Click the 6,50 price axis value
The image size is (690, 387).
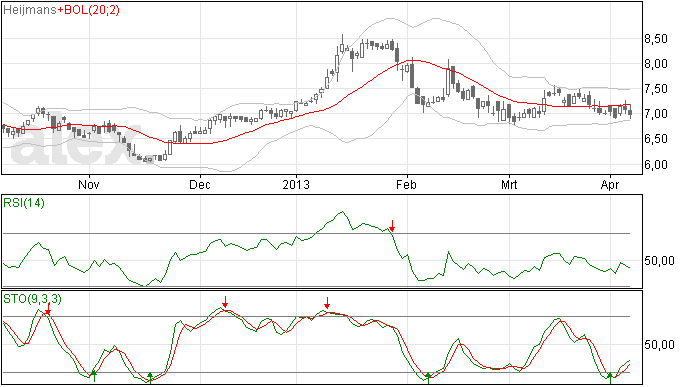coord(656,139)
